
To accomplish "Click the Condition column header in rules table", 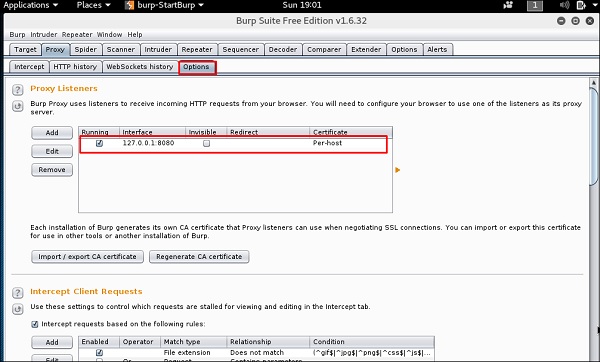I will pyautogui.click(x=372, y=342).
